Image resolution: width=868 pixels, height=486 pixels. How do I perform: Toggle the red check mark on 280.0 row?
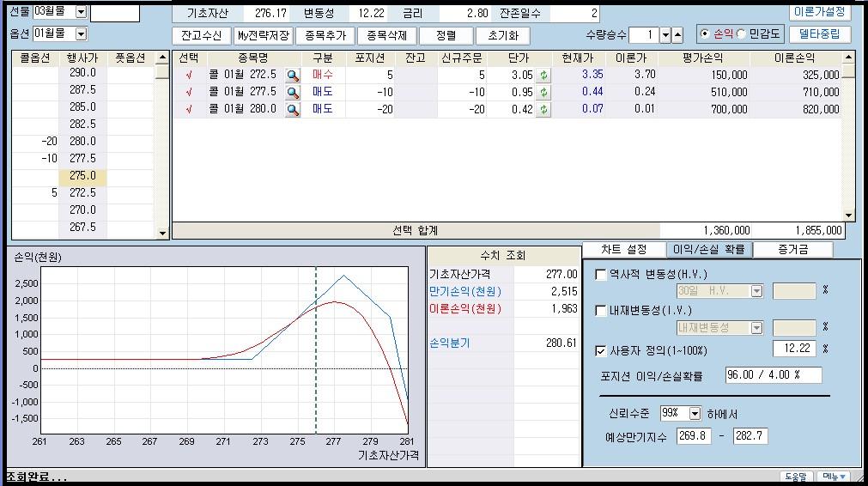(x=188, y=109)
